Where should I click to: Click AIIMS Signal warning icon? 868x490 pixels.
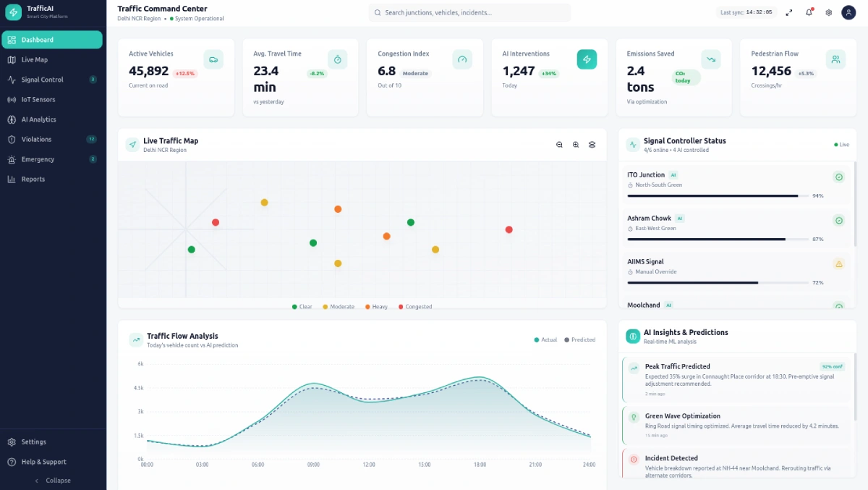pyautogui.click(x=839, y=264)
